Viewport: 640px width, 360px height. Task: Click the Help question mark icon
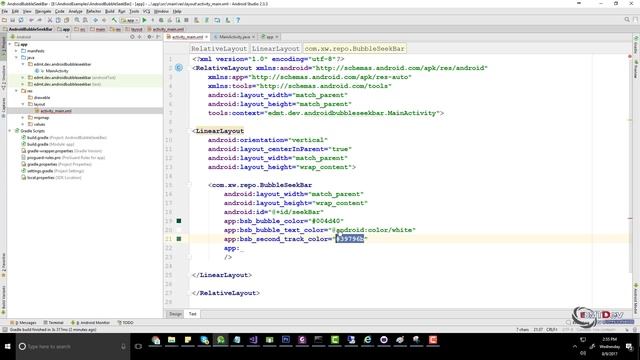(238, 20)
